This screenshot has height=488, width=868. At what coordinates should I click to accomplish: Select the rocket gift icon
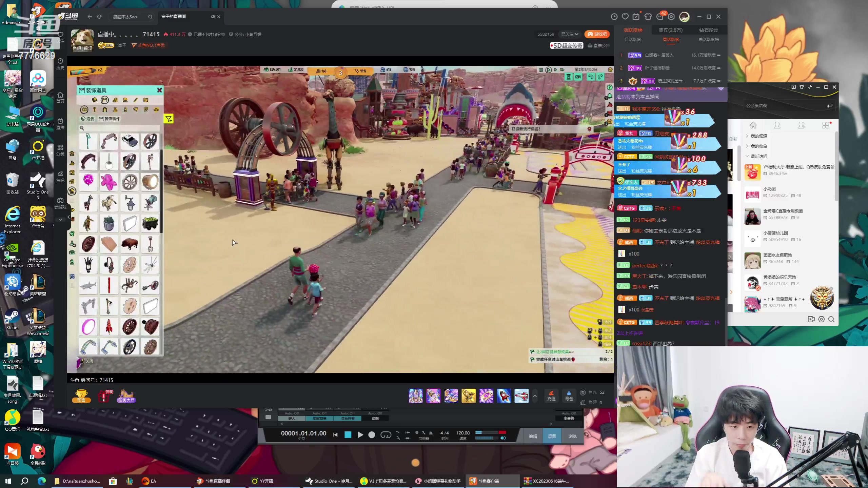coord(504,396)
